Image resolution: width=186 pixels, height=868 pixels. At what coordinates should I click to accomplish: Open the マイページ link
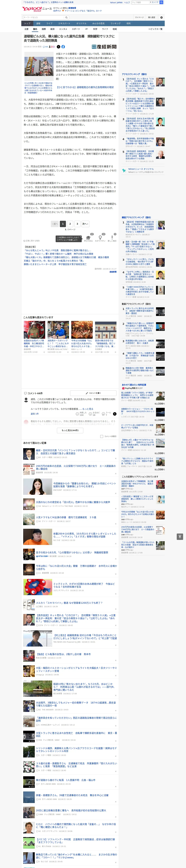point(139,18)
